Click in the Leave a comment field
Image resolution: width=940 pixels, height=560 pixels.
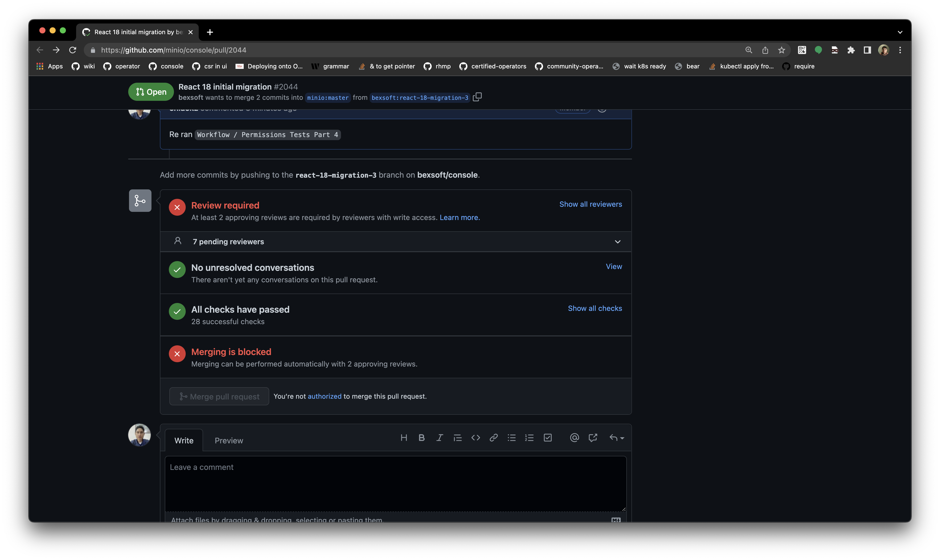(395, 484)
